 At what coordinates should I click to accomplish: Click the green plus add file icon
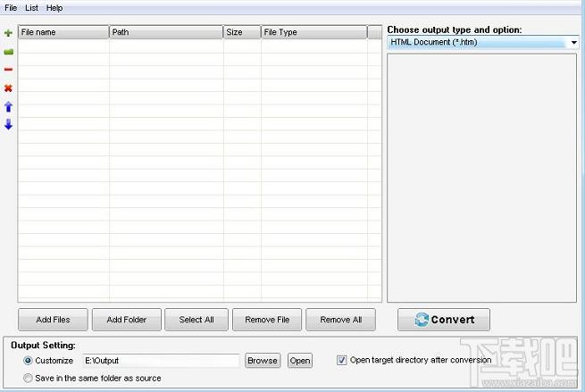click(8, 33)
